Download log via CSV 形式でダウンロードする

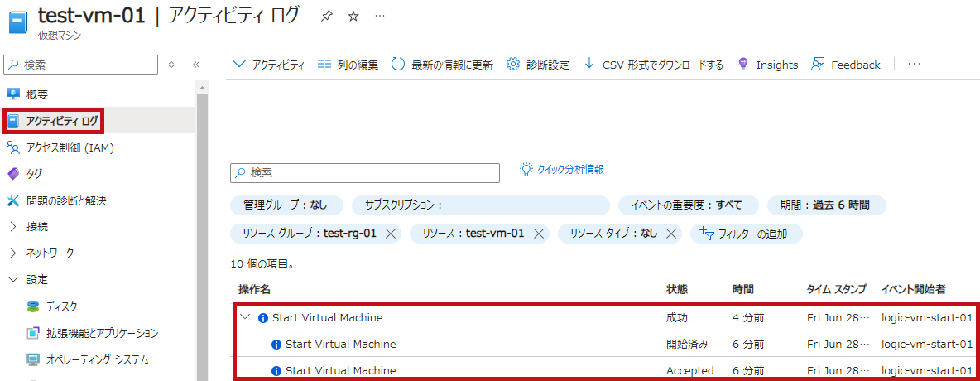[x=653, y=65]
